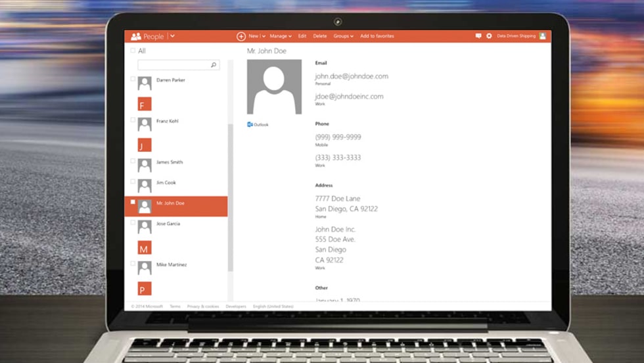The height and width of the screenshot is (363, 644).
Task: Click the account profile avatar icon
Action: (x=543, y=36)
